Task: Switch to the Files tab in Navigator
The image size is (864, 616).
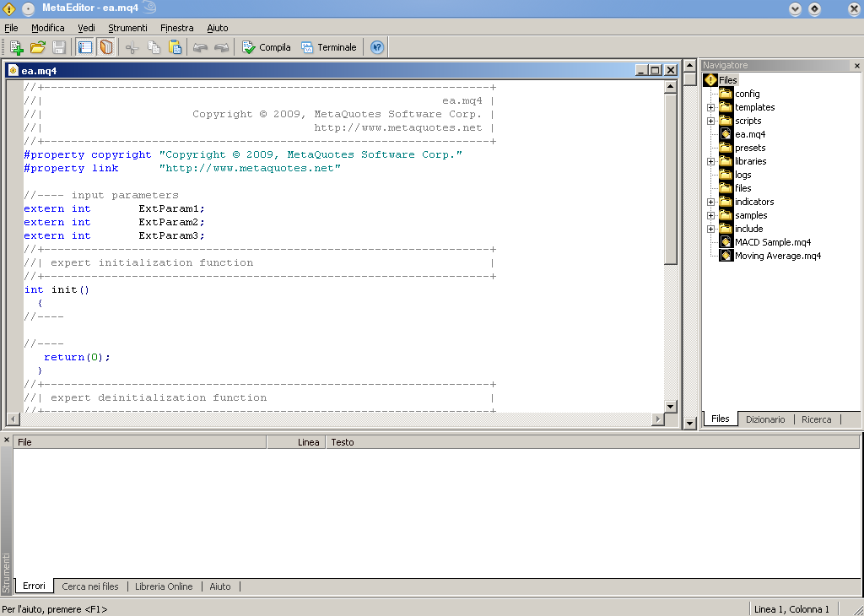Action: (x=721, y=419)
